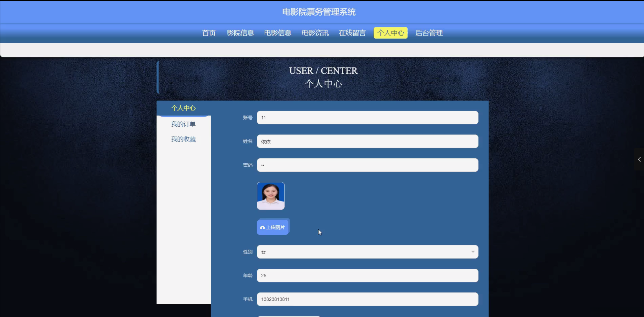This screenshot has width=644, height=317.
Task: Select highlighted 个人中心 nav tab
Action: click(x=390, y=33)
